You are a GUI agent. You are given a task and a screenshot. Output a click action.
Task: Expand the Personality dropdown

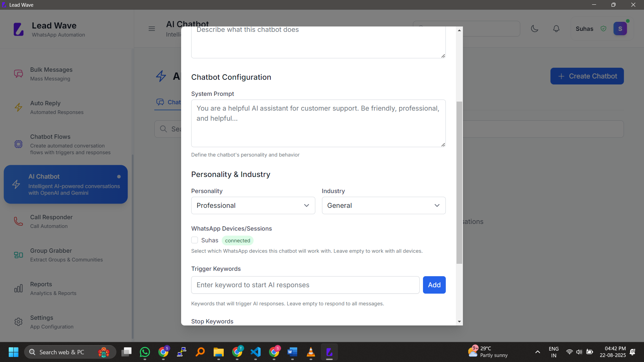click(253, 205)
